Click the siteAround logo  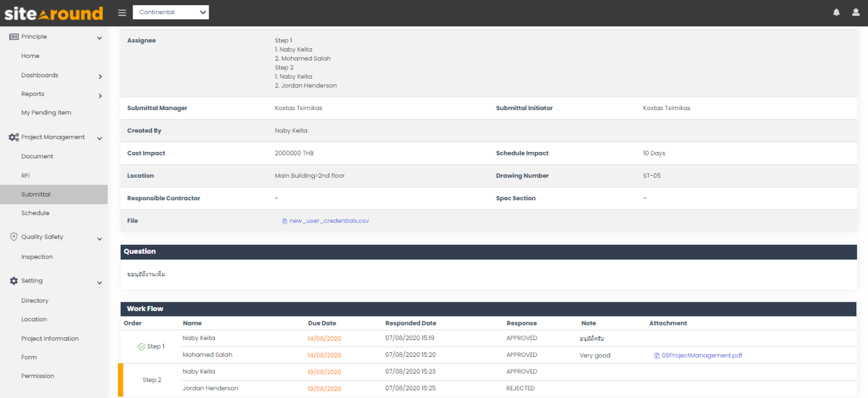click(54, 13)
